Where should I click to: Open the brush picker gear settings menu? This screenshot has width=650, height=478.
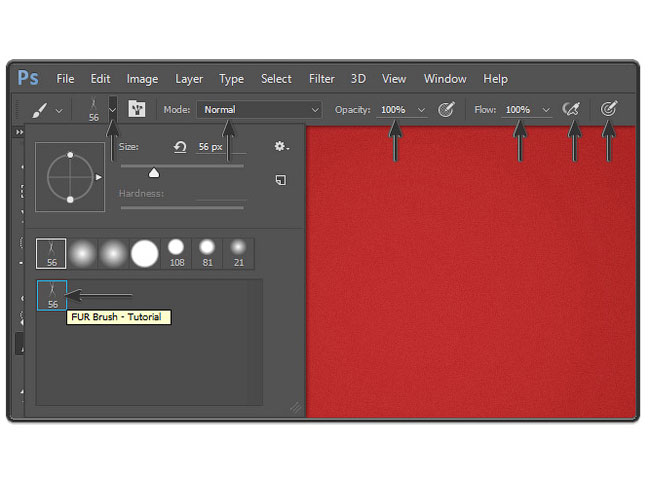(281, 146)
